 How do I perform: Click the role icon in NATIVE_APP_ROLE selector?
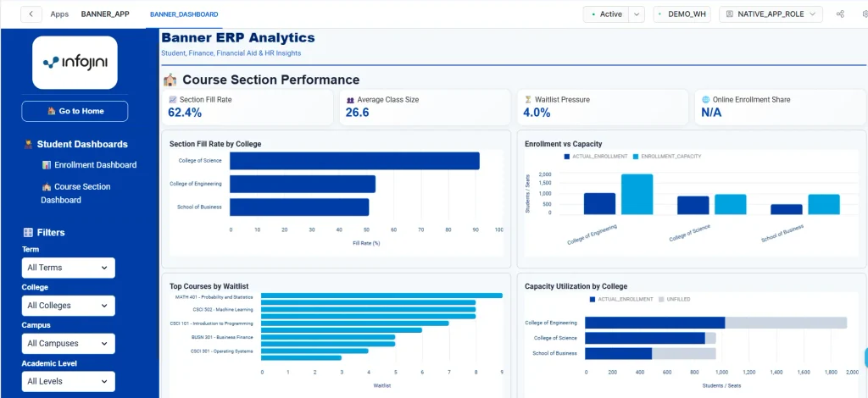[x=730, y=14]
